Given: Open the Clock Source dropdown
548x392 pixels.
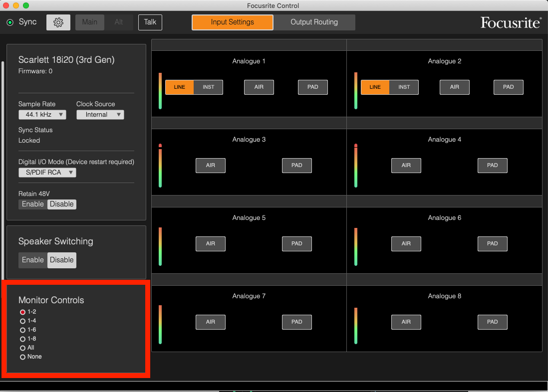Looking at the screenshot, I should click(x=100, y=115).
